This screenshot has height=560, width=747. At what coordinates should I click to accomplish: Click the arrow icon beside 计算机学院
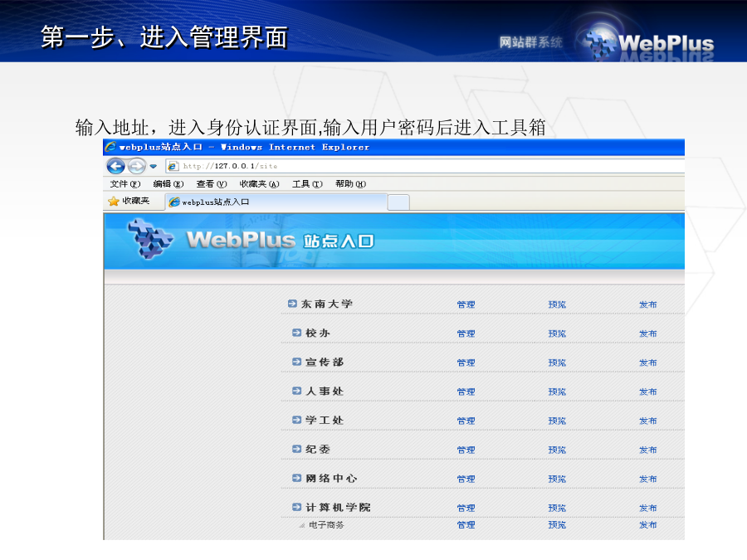(297, 507)
